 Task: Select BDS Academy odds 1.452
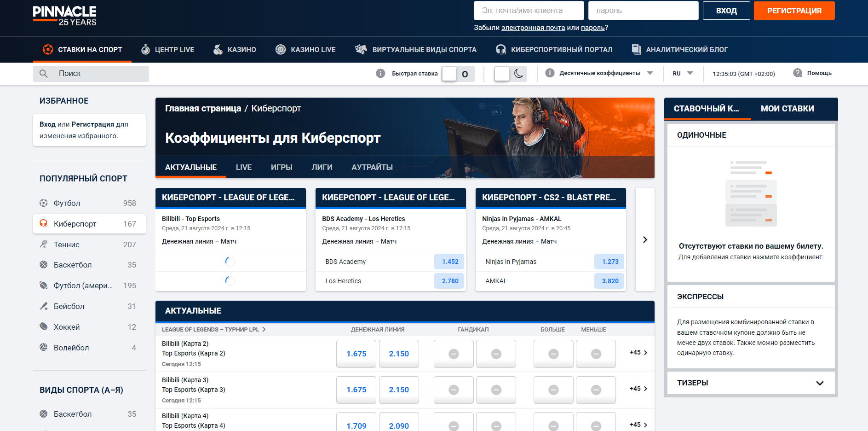[x=449, y=262]
